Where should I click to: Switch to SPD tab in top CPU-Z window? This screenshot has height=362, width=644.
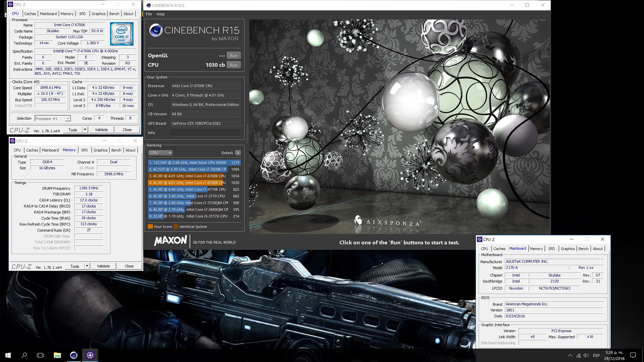83,14
